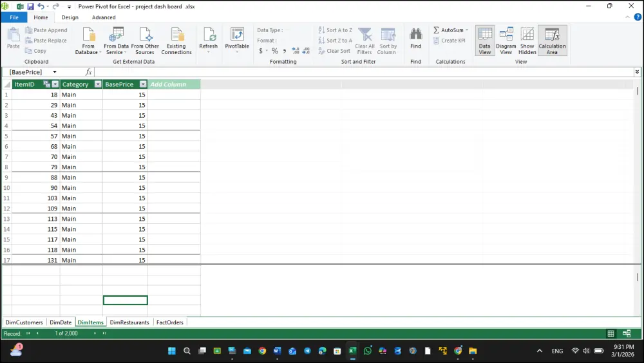The image size is (644, 363).
Task: Undo last action
Action: (x=41, y=6)
